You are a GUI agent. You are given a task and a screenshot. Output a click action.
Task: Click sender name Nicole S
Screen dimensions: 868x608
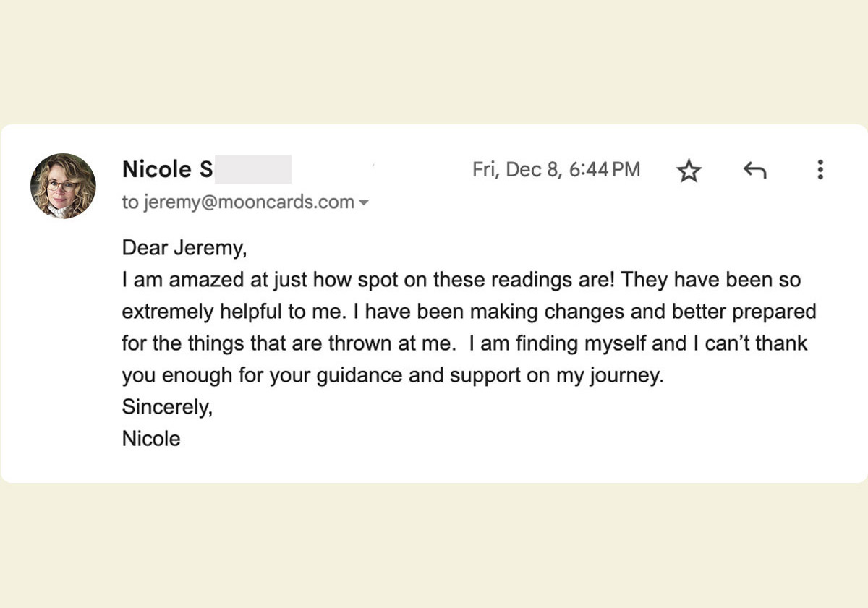(x=168, y=169)
